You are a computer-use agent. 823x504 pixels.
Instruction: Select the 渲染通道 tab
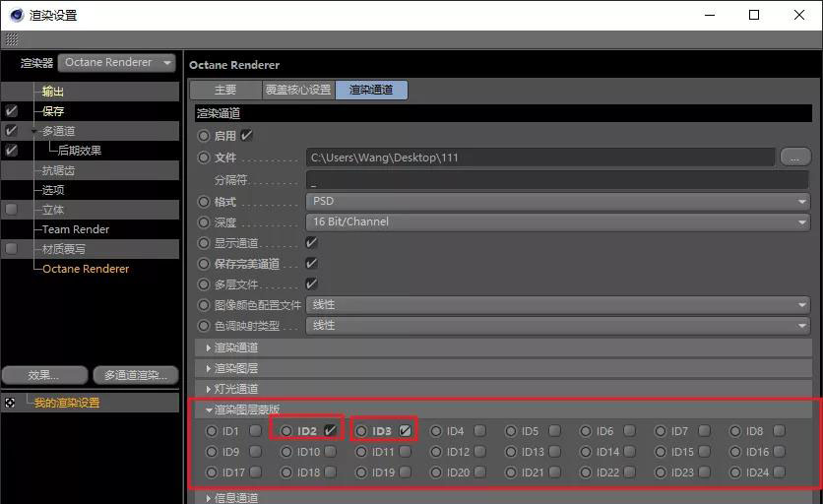coord(371,90)
